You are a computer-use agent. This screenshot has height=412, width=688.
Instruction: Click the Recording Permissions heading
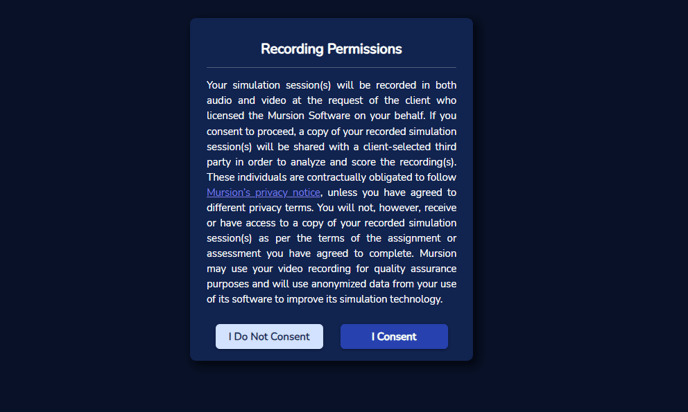pos(331,49)
